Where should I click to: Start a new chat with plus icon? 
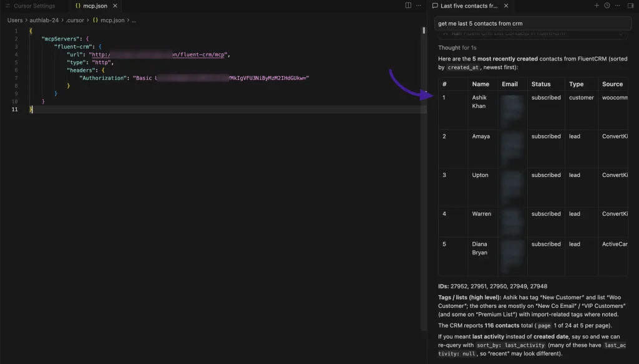point(596,5)
